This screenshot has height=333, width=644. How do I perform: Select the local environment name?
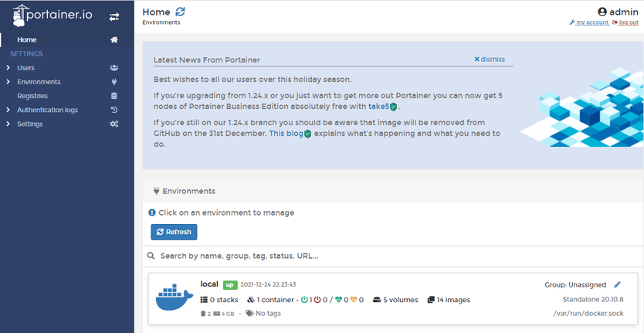coord(209,284)
